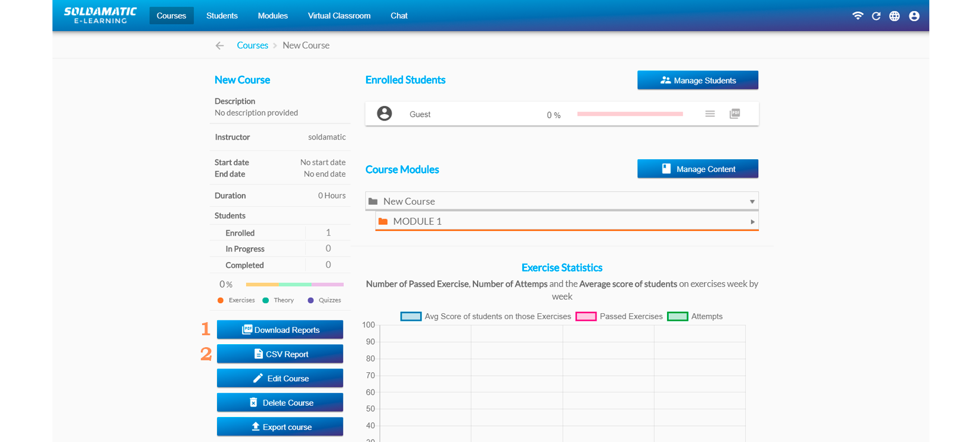980x442 pixels.
Task: Click the Manage Students button
Action: tap(697, 81)
